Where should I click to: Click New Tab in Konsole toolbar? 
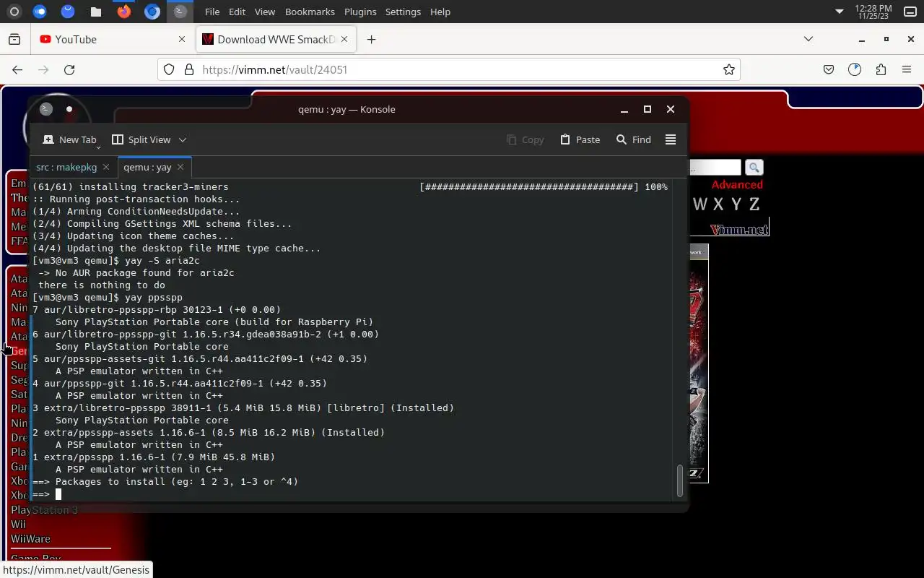[x=69, y=139]
